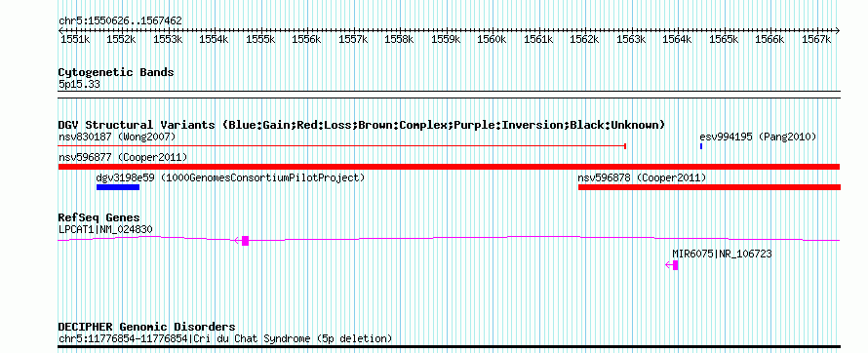Click the esv994195 (Pang2010) label

coord(758,137)
